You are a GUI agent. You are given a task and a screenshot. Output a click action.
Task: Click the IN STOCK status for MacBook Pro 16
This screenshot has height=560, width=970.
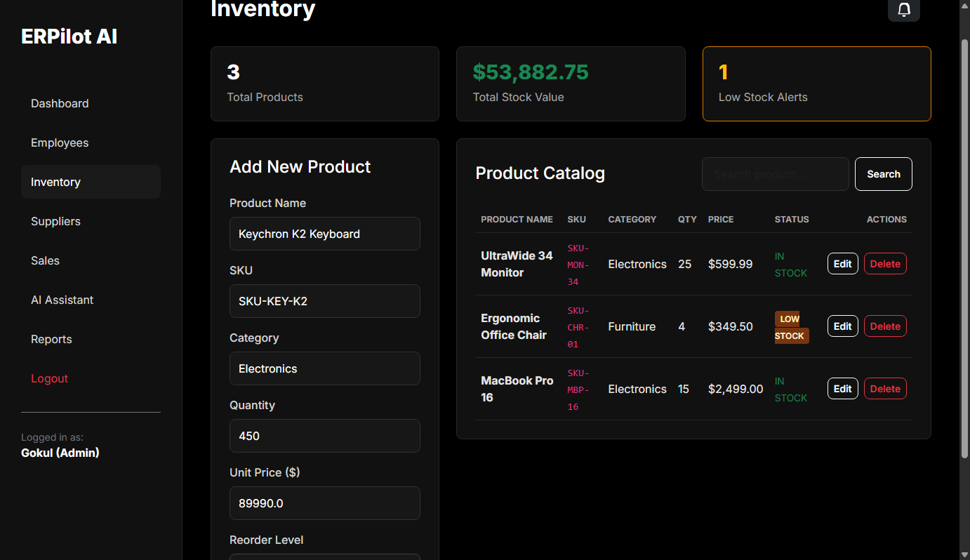[x=791, y=389]
